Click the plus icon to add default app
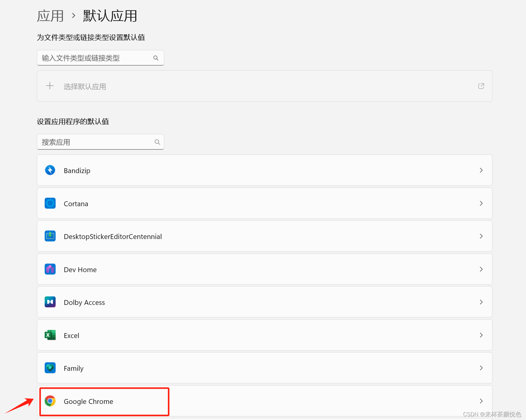Screen dimensions: 526x420 pyautogui.click(x=50, y=86)
